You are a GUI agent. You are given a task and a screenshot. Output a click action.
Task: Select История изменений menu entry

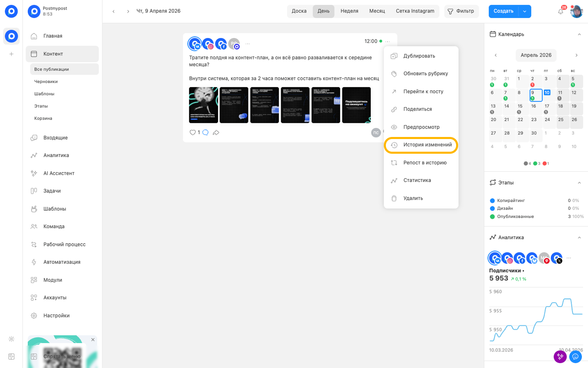coord(421,145)
